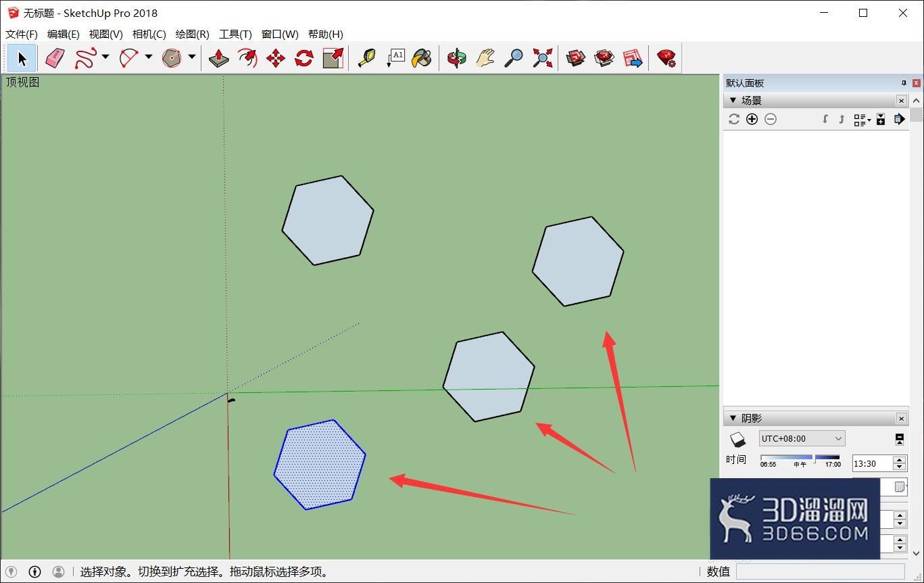924x583 pixels.
Task: Move scene down arrow in Scenes panel
Action: click(825, 119)
